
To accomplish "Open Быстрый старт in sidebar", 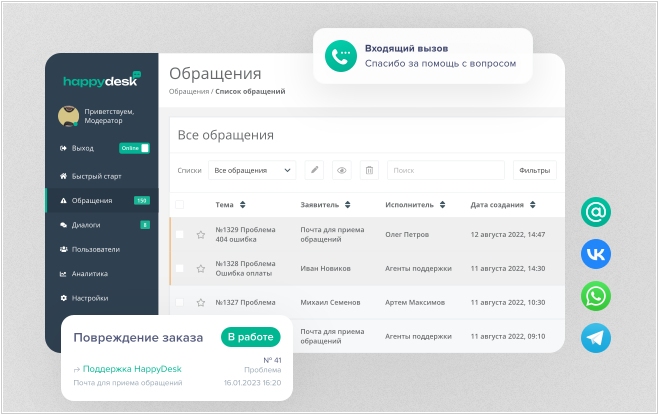I will pos(97,176).
